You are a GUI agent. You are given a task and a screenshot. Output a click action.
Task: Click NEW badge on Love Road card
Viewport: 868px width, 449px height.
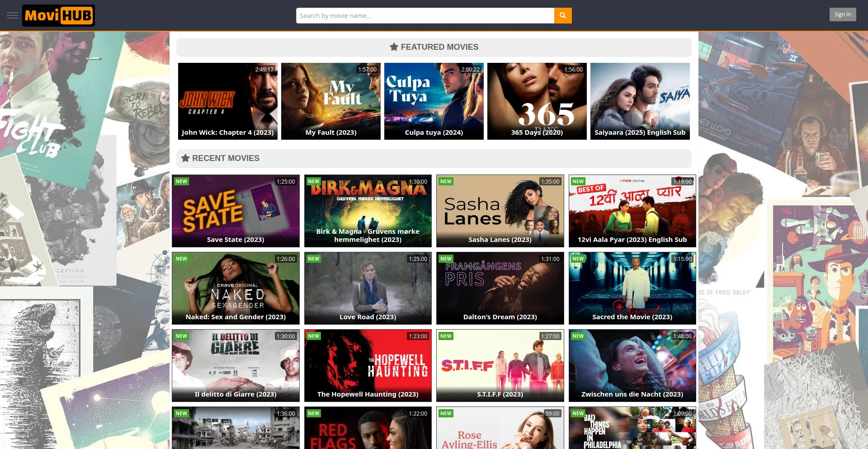coord(314,259)
